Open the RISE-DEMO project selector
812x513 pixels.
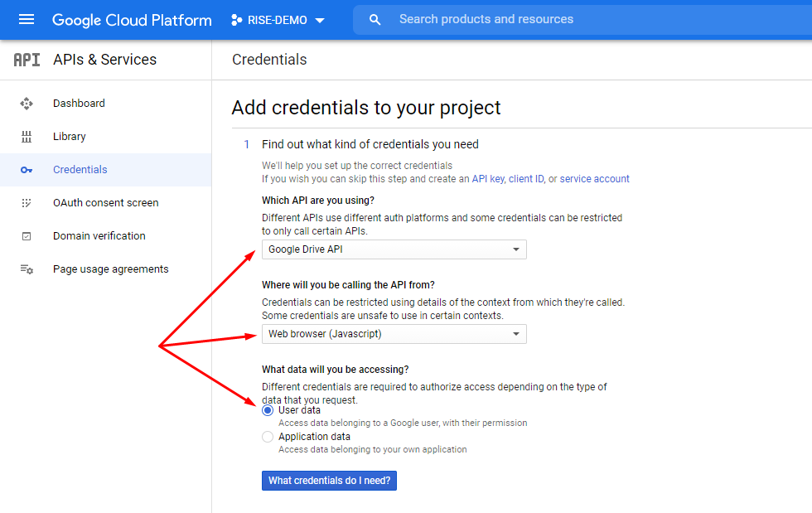278,19
